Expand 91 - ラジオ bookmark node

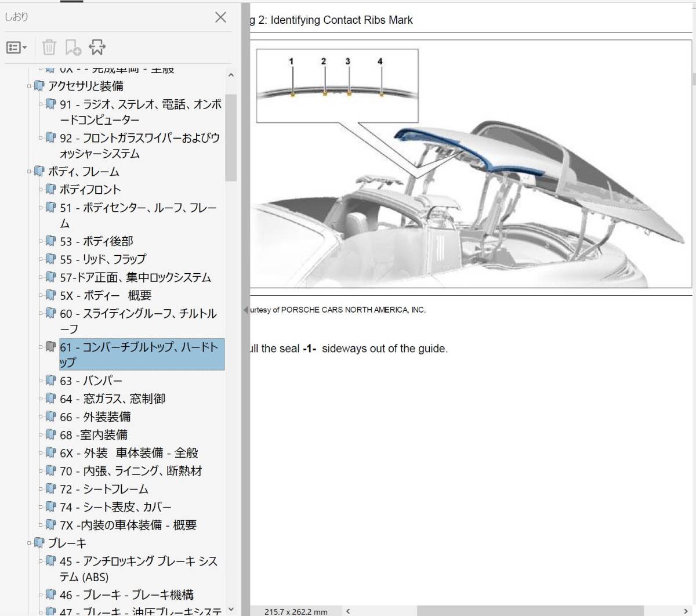click(x=41, y=104)
